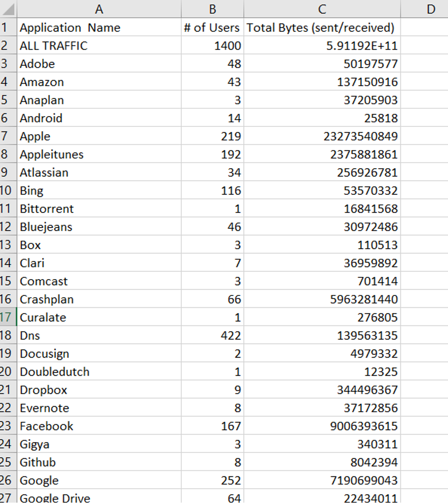Select Github's bytes value 8042394
448x504 pixels.
322,462
